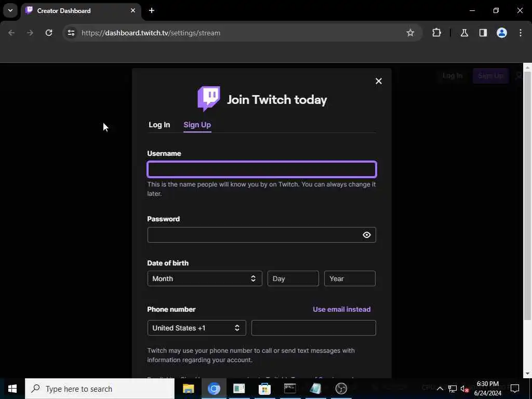Focus the Username input field
This screenshot has height=399, width=532.
tap(262, 169)
